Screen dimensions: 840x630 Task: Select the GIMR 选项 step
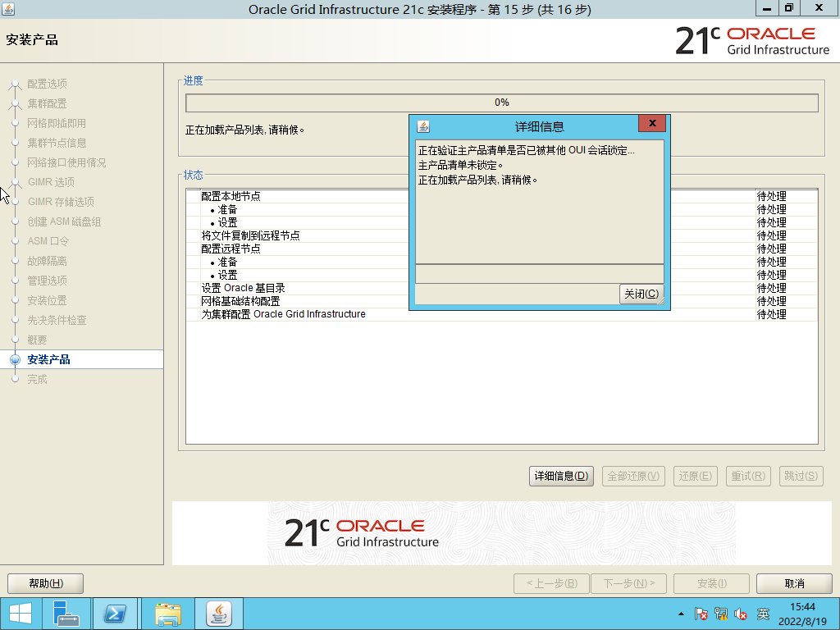click(x=51, y=182)
